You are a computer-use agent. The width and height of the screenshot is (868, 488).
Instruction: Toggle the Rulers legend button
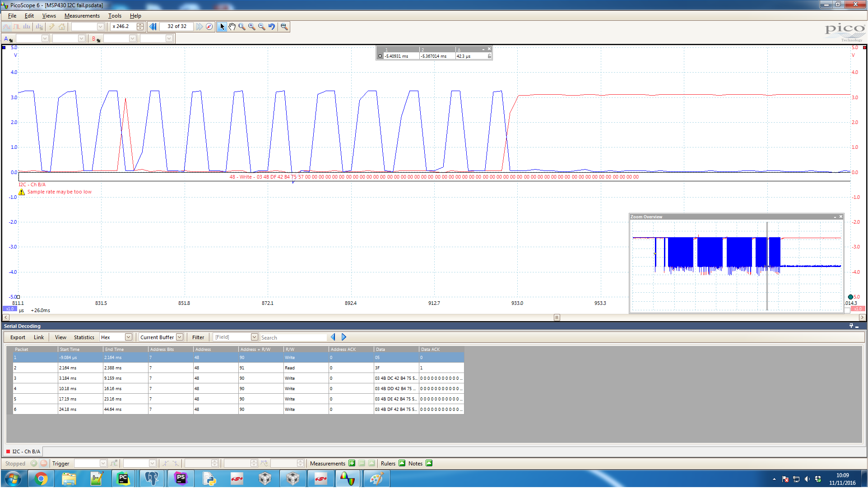click(402, 463)
